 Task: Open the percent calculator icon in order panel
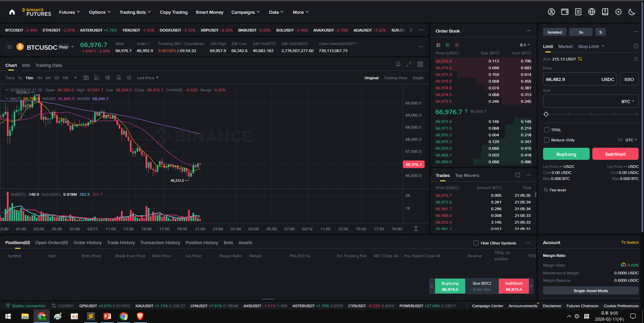pyautogui.click(x=636, y=59)
